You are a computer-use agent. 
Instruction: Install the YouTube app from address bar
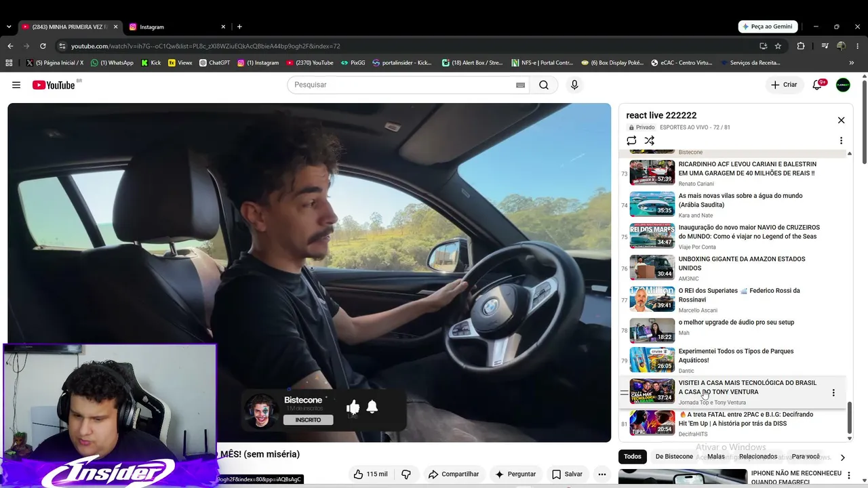click(763, 46)
